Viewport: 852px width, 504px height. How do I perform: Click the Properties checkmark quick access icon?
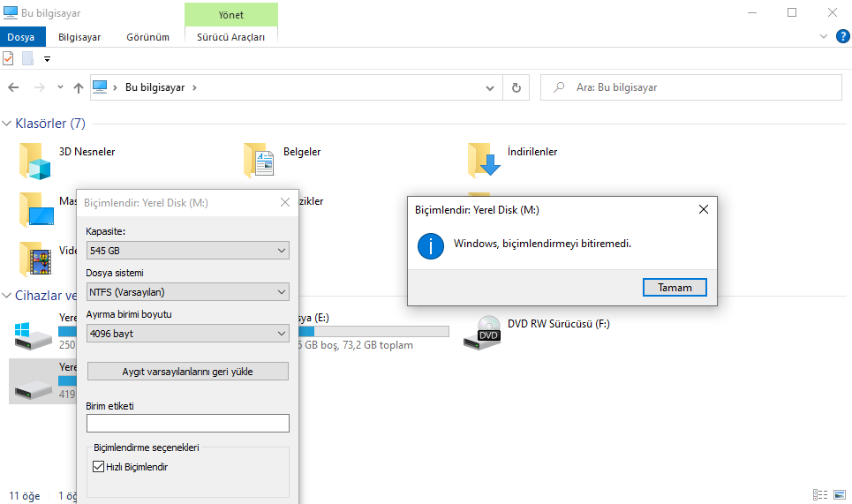[8, 58]
